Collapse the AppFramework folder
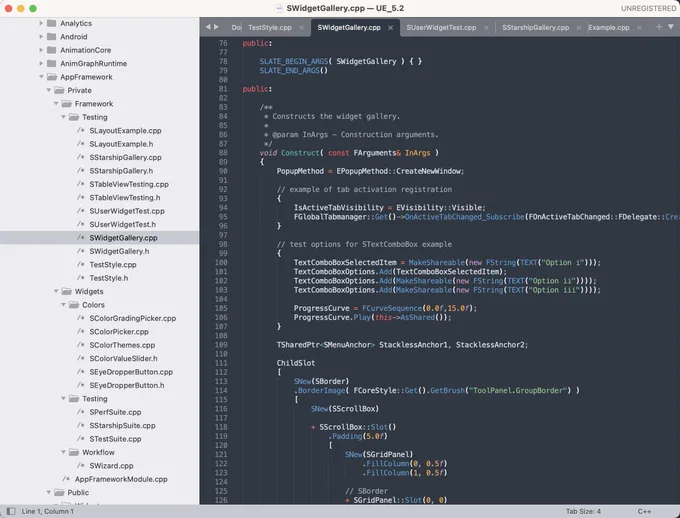 click(41, 77)
